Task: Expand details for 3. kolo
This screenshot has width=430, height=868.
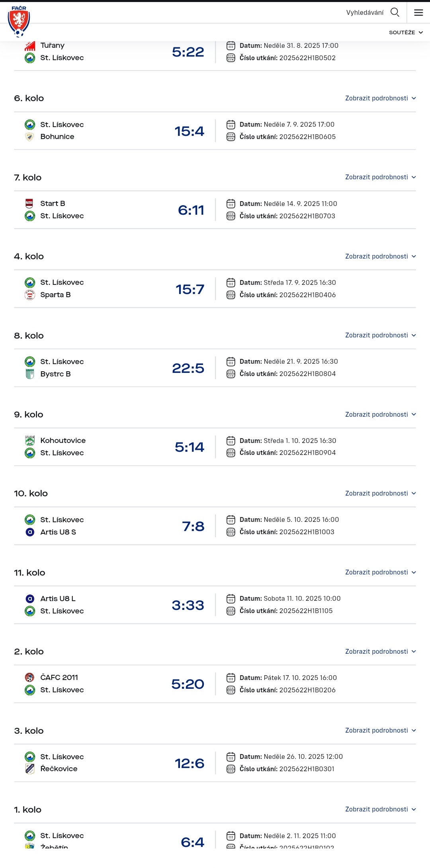Action: pos(380,731)
